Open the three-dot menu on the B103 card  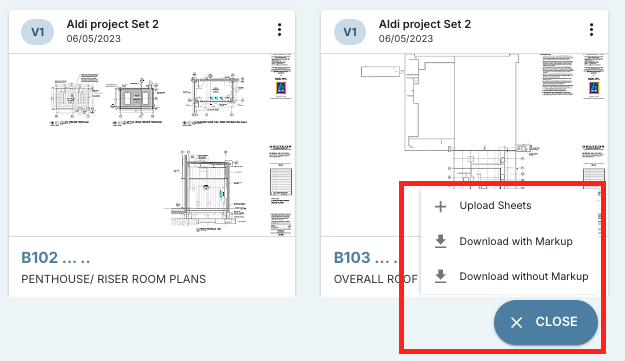click(x=592, y=30)
